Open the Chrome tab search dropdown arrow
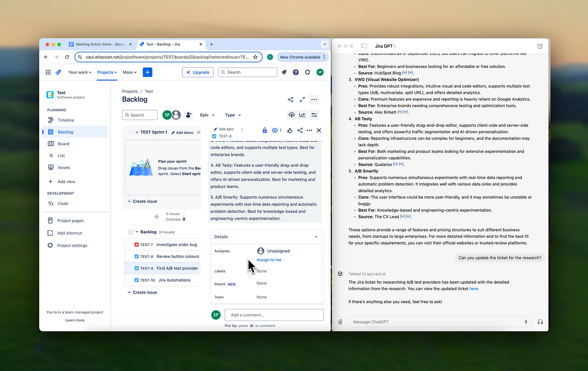 coord(324,44)
